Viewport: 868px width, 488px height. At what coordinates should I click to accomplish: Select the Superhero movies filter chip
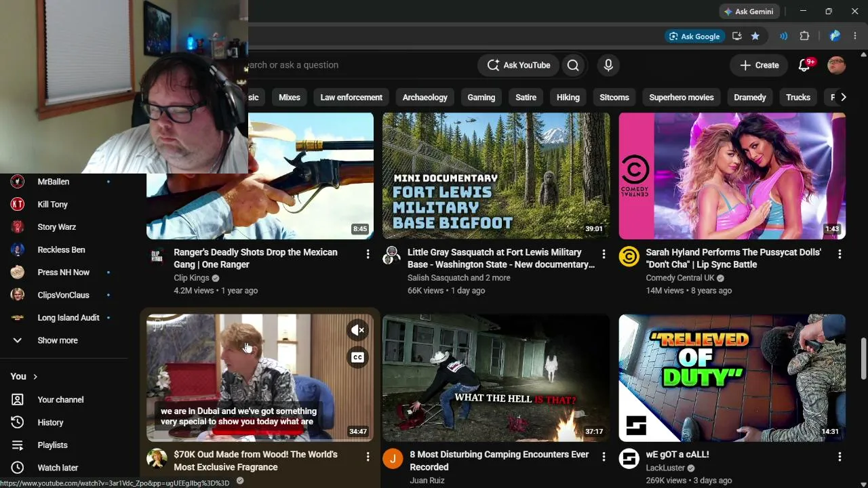pos(682,98)
